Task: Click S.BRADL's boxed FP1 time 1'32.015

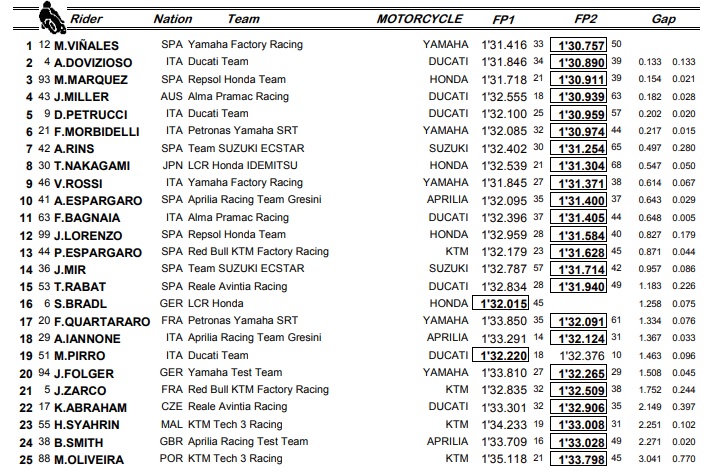Action: 500,303
